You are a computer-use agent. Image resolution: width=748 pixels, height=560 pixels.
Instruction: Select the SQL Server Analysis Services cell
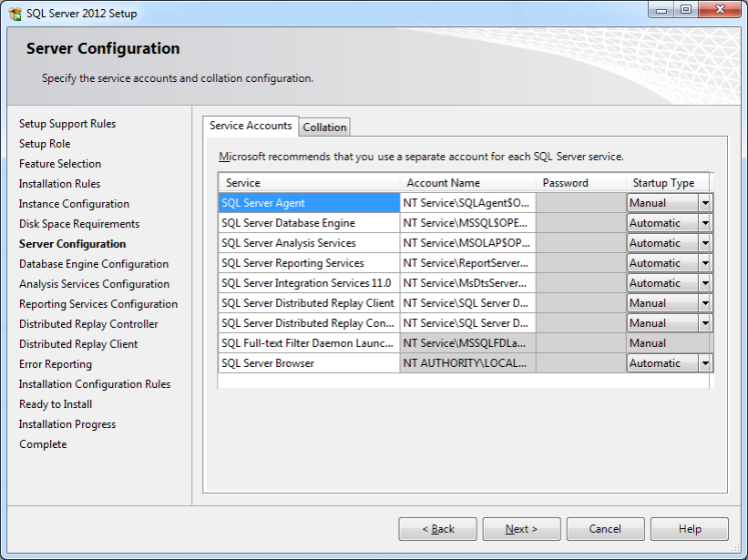click(309, 243)
